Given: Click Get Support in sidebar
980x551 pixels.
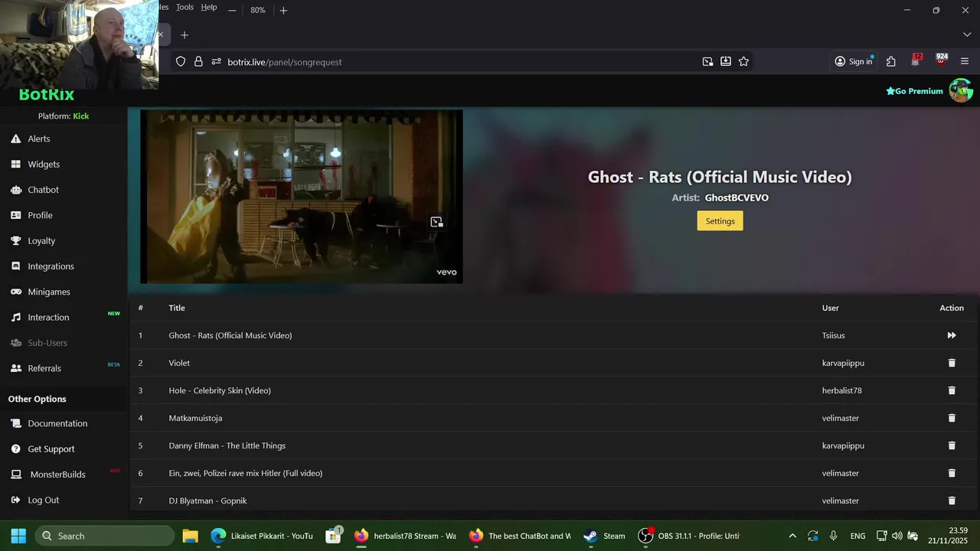Looking at the screenshot, I should click(51, 448).
